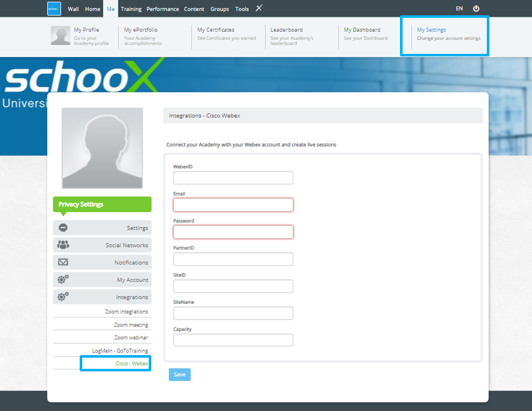Open Settings in the sidebar
The image size is (532, 411).
(x=102, y=228)
